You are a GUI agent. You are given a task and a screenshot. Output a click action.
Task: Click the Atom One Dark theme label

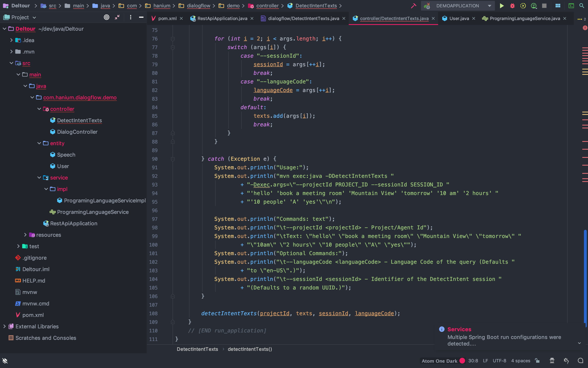point(439,361)
